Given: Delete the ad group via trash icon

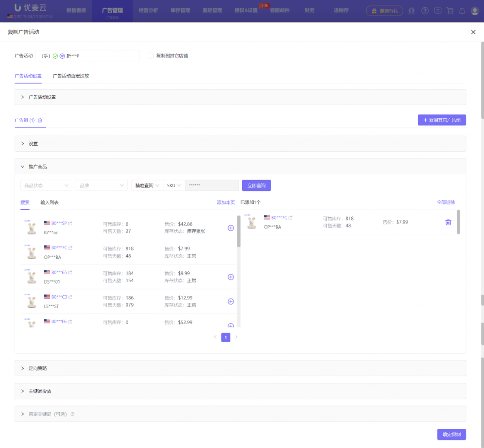Looking at the screenshot, I should pyautogui.click(x=40, y=121).
